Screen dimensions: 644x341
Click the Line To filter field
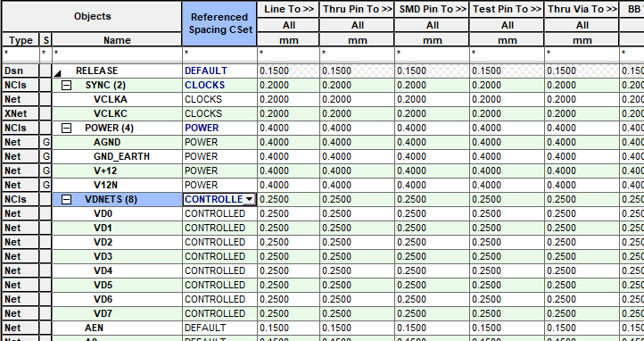click(288, 54)
